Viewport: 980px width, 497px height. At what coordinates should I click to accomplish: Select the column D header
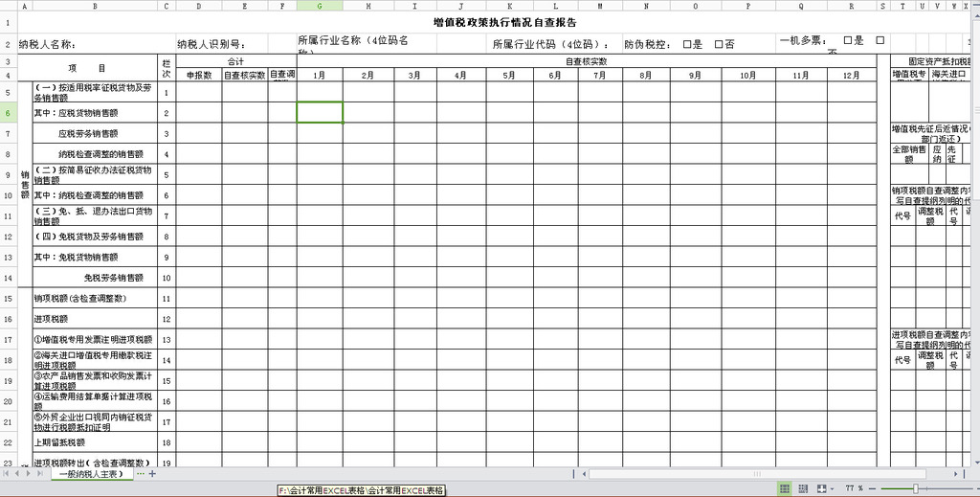click(199, 6)
